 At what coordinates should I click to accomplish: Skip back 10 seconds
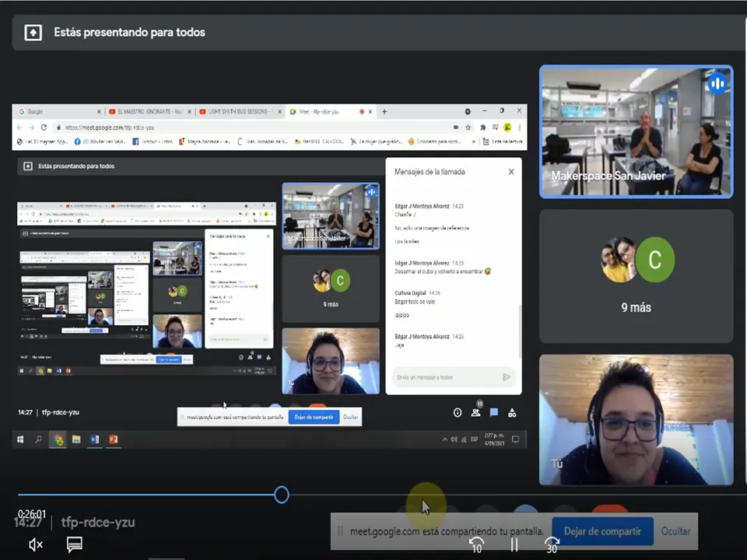click(x=476, y=544)
